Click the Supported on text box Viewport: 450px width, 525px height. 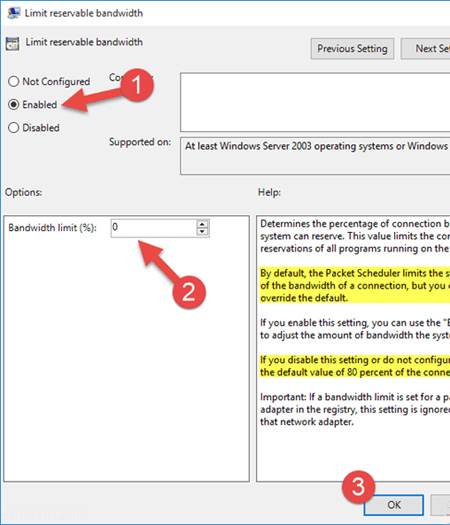pos(315,156)
